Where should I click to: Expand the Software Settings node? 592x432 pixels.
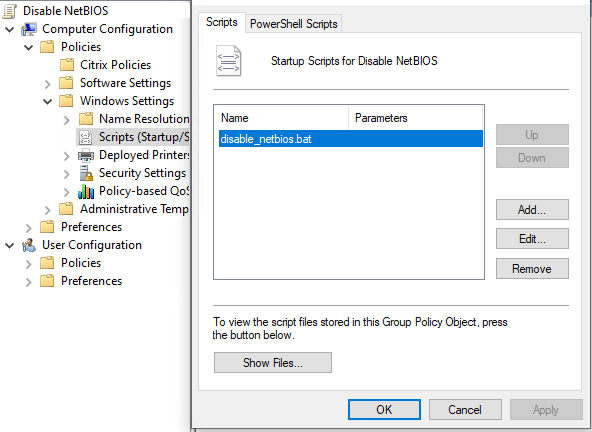pos(48,83)
